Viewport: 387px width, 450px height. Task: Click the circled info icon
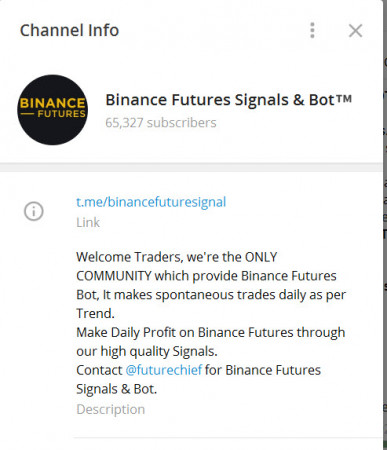34,211
